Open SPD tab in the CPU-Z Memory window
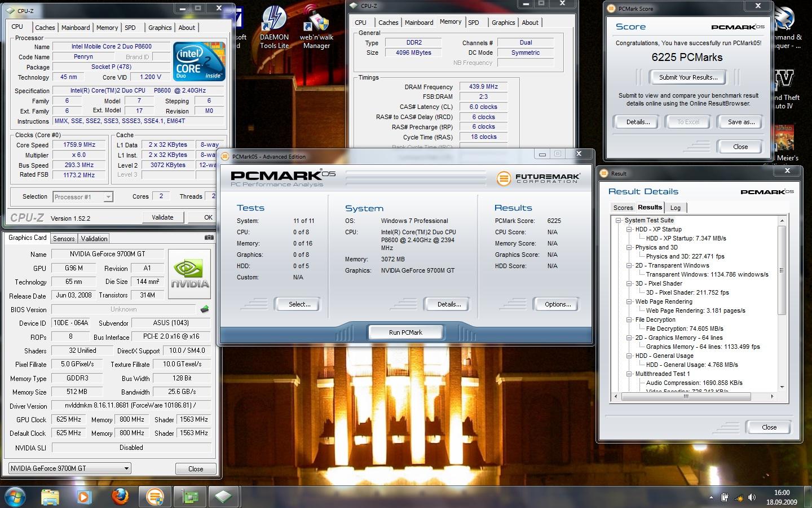The height and width of the screenshot is (508, 812). click(x=474, y=23)
